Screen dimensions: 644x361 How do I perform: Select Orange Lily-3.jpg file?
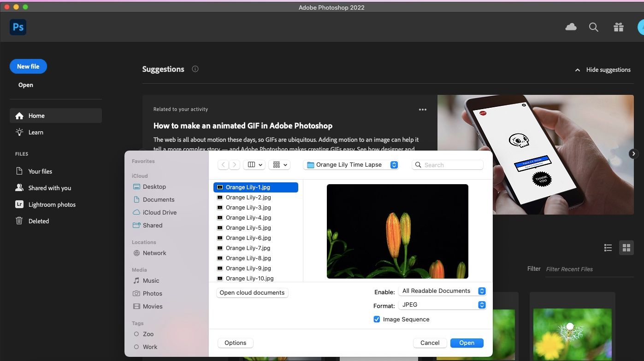256,208
